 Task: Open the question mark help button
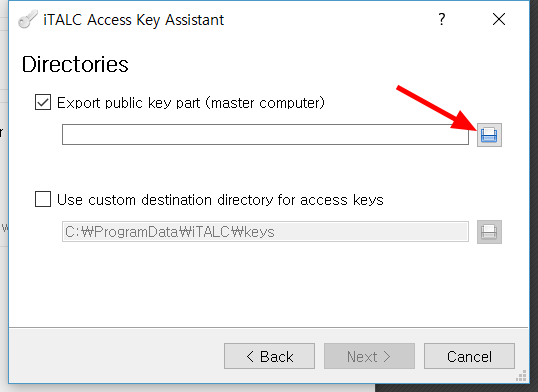point(442,19)
